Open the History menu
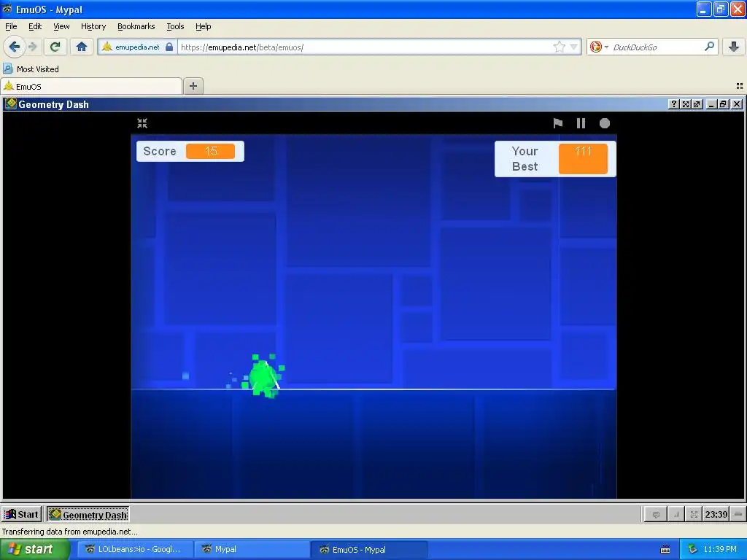Viewport: 747px width, 560px height. click(93, 26)
